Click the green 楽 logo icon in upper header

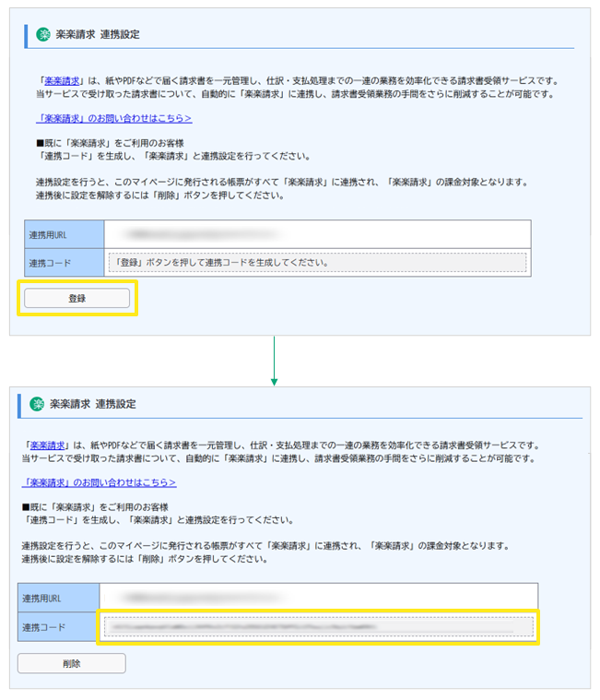click(x=43, y=34)
